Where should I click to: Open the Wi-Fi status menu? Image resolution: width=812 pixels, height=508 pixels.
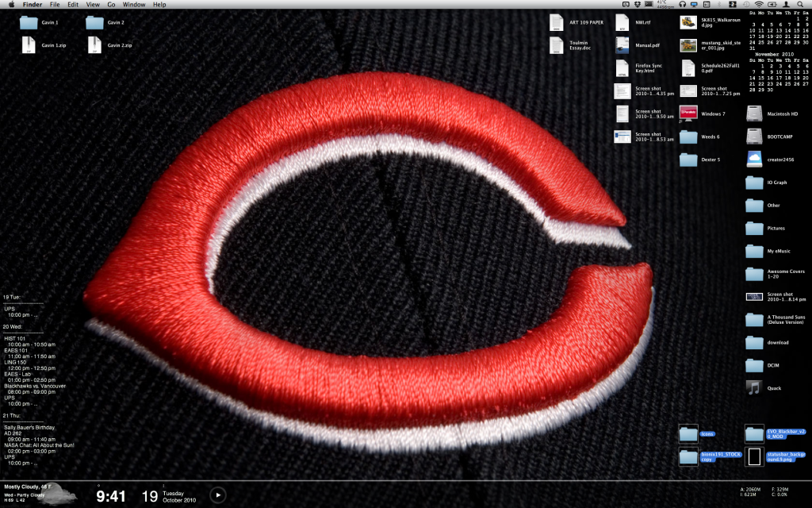tap(759, 4)
